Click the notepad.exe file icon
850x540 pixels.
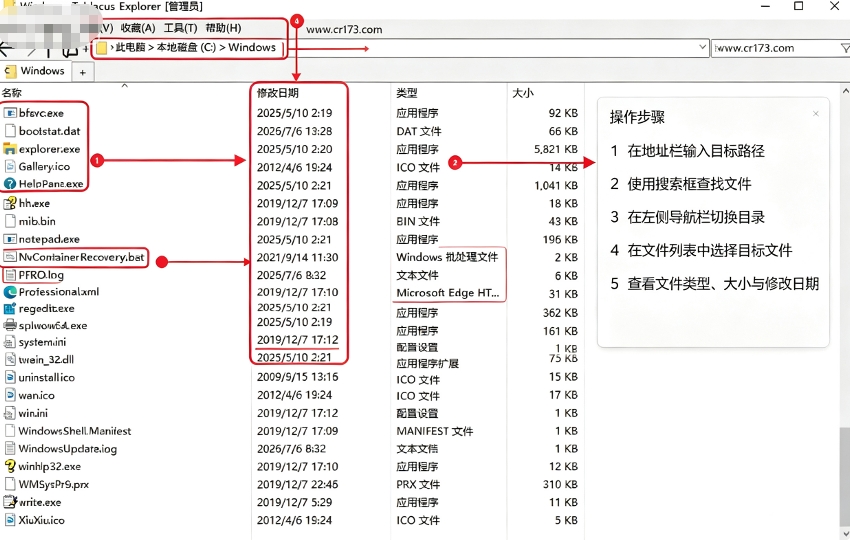click(x=10, y=239)
